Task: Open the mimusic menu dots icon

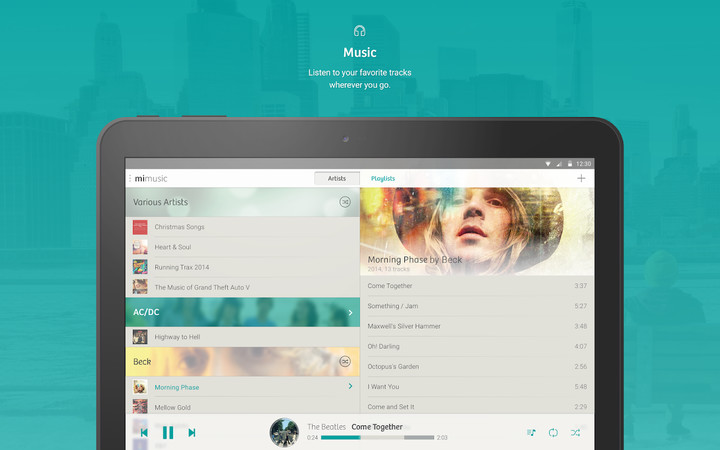Action: pyautogui.click(x=130, y=179)
